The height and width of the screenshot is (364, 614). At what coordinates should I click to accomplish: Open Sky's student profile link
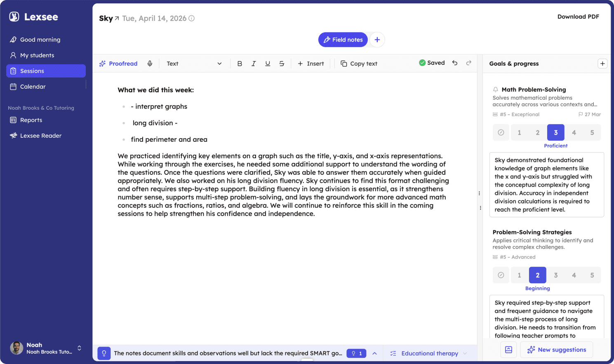pyautogui.click(x=109, y=18)
